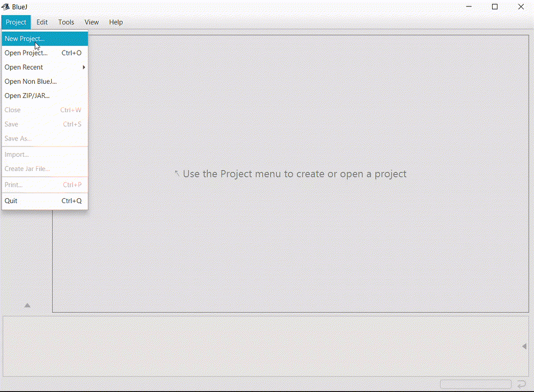Expand the team/test panel using the up triangle
The height and width of the screenshot is (392, 534).
coord(27,305)
